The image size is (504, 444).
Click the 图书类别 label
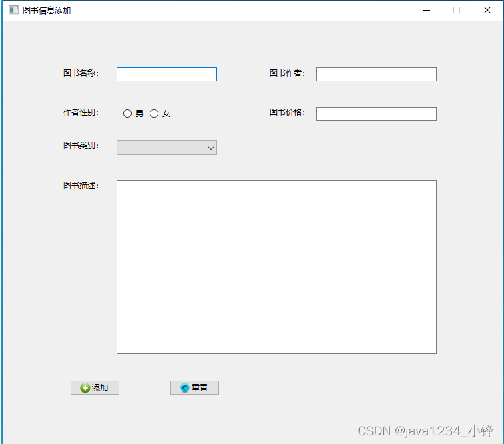point(81,146)
